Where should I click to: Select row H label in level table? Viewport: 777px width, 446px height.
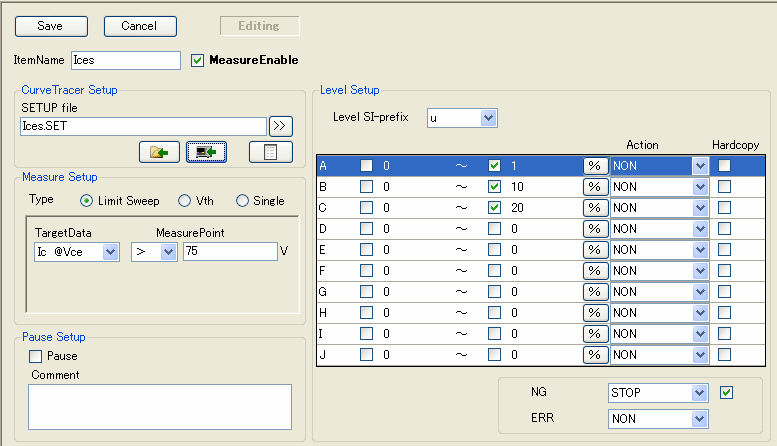(323, 313)
